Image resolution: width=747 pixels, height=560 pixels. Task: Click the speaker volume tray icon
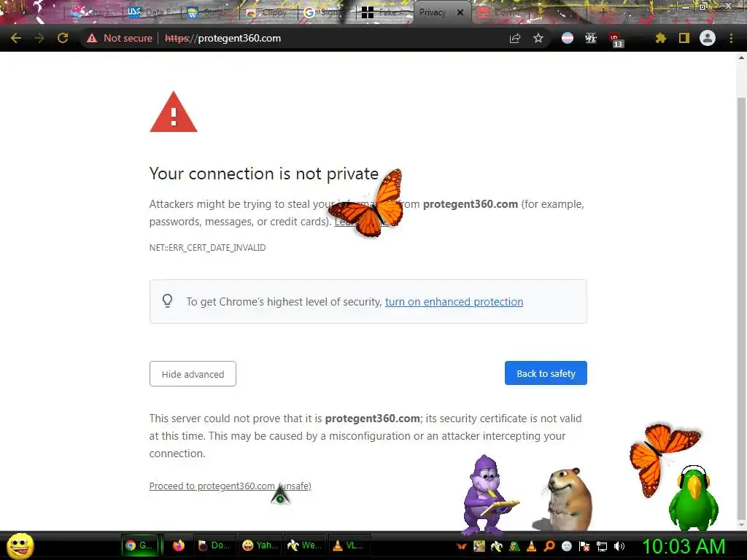619,546
